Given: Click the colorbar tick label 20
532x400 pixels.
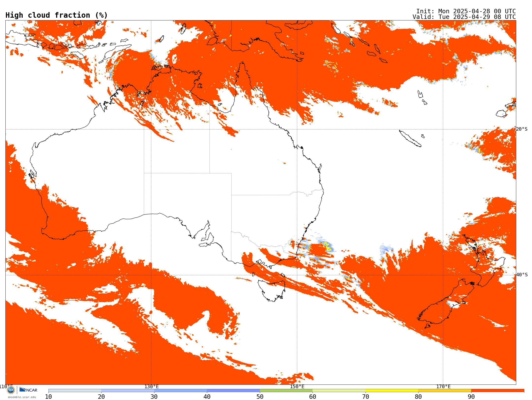Looking at the screenshot, I should pos(101,397).
